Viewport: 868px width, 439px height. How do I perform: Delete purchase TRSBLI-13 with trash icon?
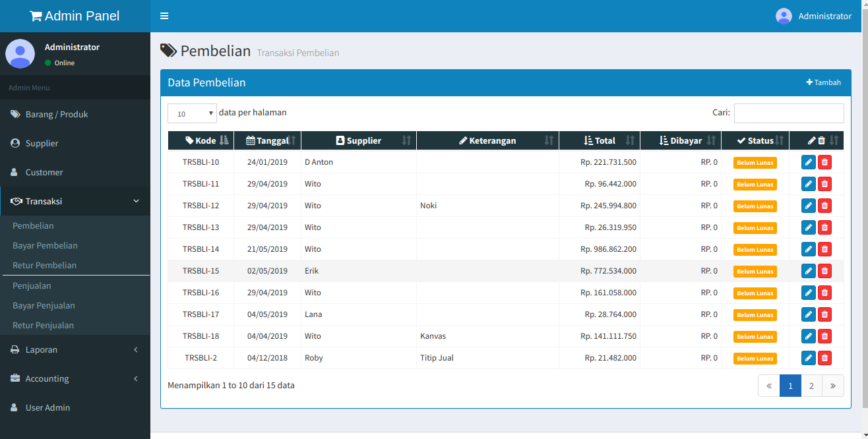click(824, 227)
